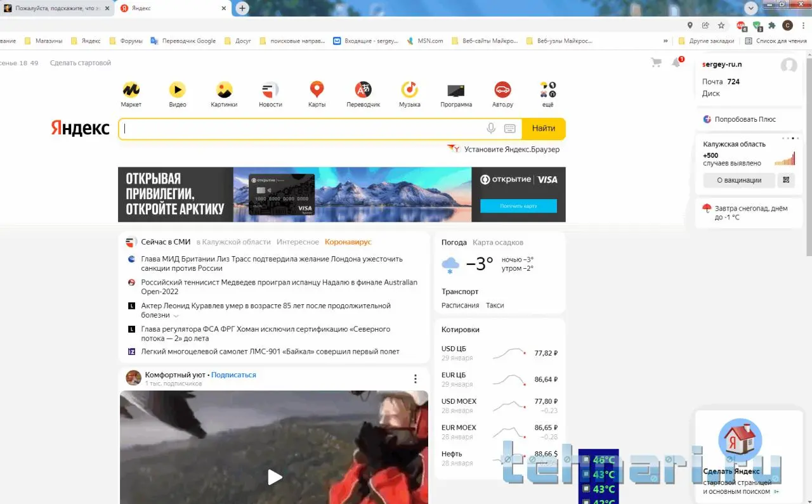The image size is (812, 504).
Task: Open the Видео service icon
Action: pyautogui.click(x=178, y=89)
